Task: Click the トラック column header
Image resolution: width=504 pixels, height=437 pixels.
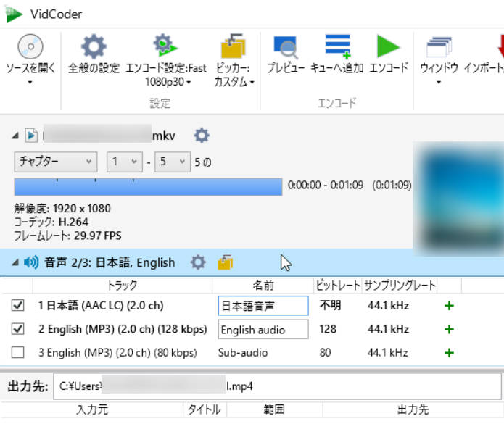Action: [122, 286]
